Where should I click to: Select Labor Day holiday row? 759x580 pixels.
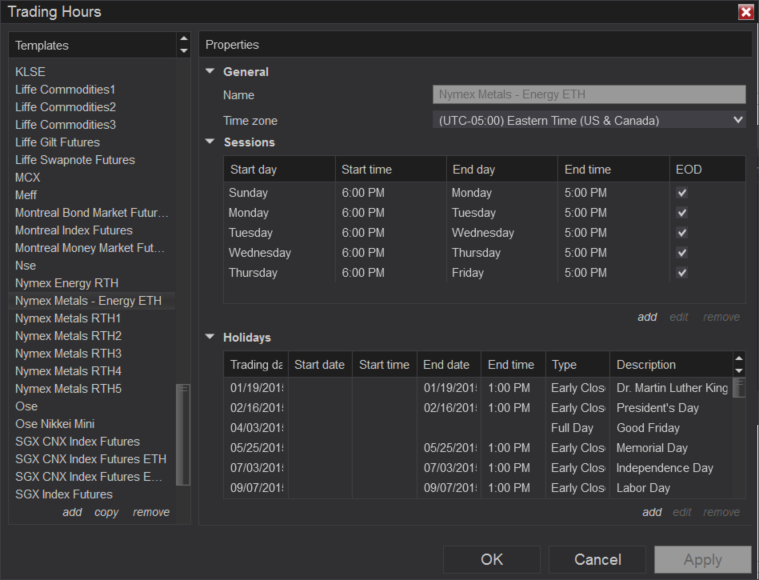[x=478, y=488]
